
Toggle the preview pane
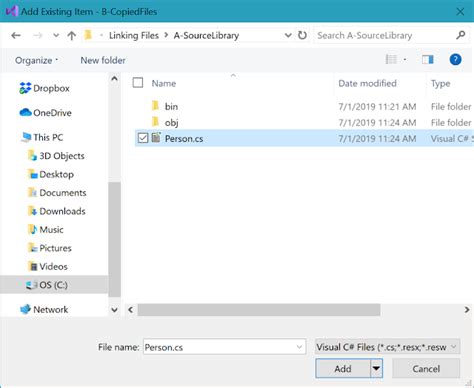pos(428,60)
